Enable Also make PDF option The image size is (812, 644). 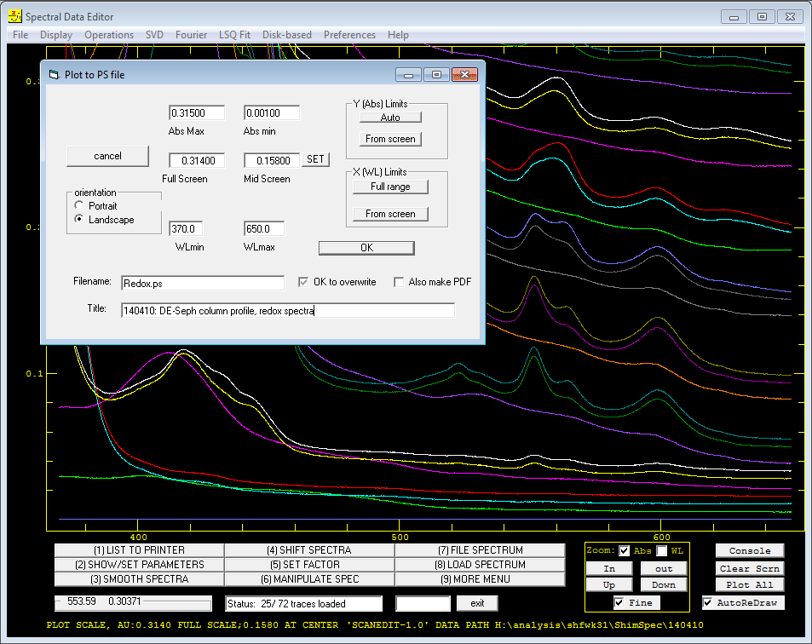tap(399, 282)
